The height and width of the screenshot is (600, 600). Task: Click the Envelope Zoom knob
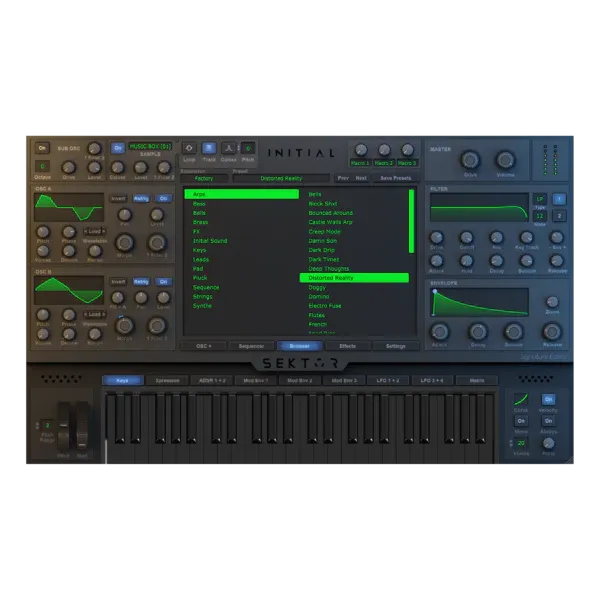click(x=552, y=302)
